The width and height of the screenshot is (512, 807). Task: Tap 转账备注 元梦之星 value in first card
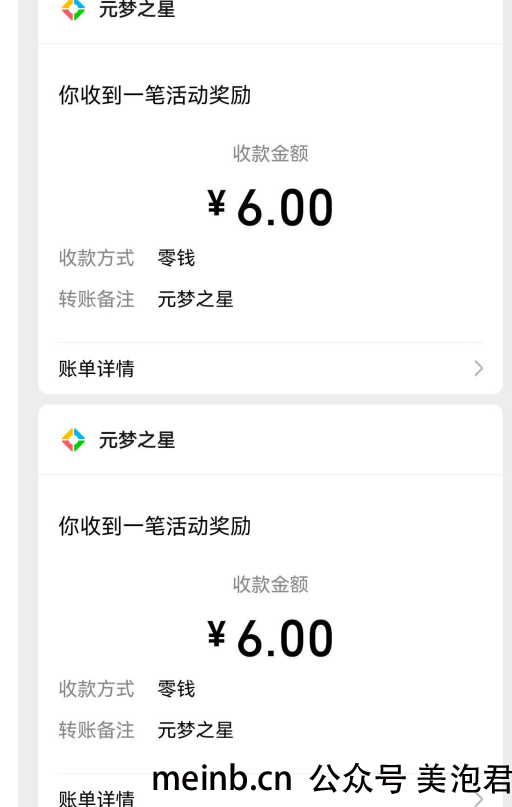coord(196,299)
